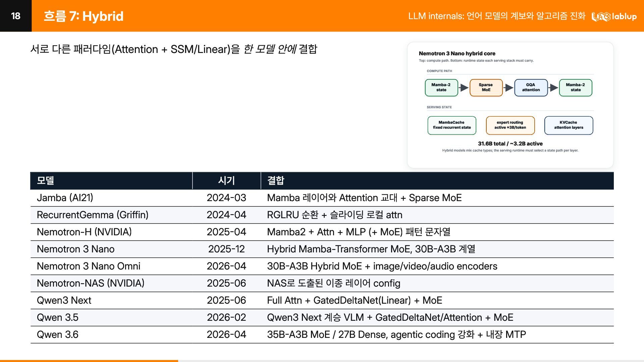This screenshot has width=644, height=362.
Task: Click 'Mamba 레이어와 Attention 교대 + Sparse MoE'
Action: 364,198
